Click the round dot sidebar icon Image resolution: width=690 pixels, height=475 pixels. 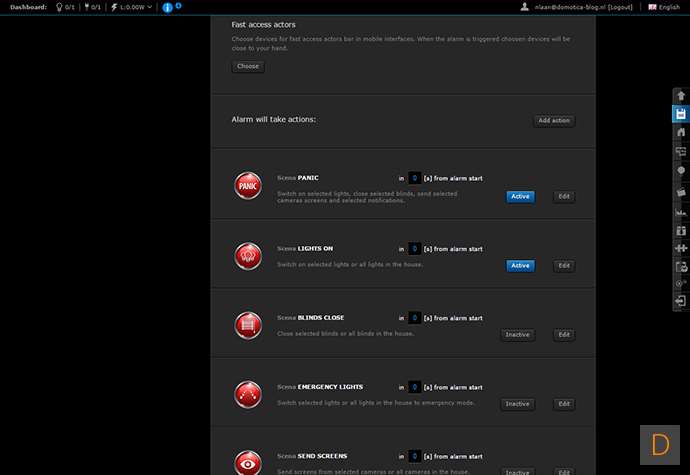681,170
